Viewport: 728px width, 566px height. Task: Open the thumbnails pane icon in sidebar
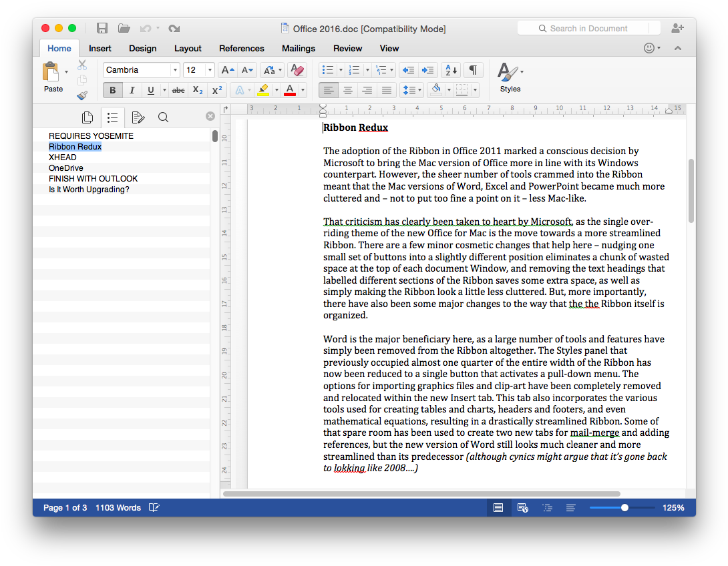(87, 118)
